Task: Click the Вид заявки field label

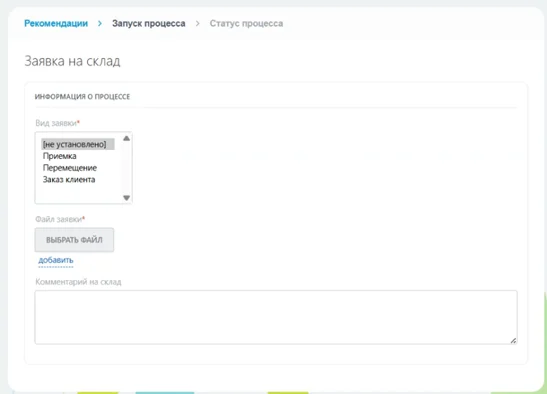Action: pyautogui.click(x=58, y=123)
